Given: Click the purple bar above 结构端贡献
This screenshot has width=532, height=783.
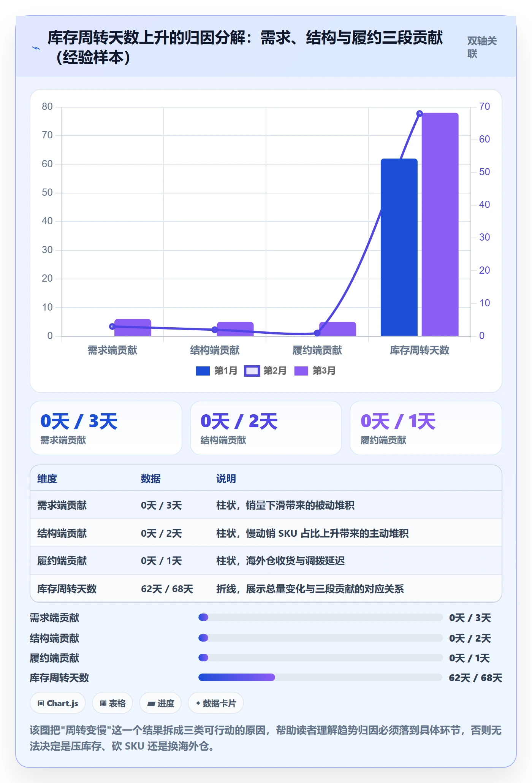Looking at the screenshot, I should [235, 329].
